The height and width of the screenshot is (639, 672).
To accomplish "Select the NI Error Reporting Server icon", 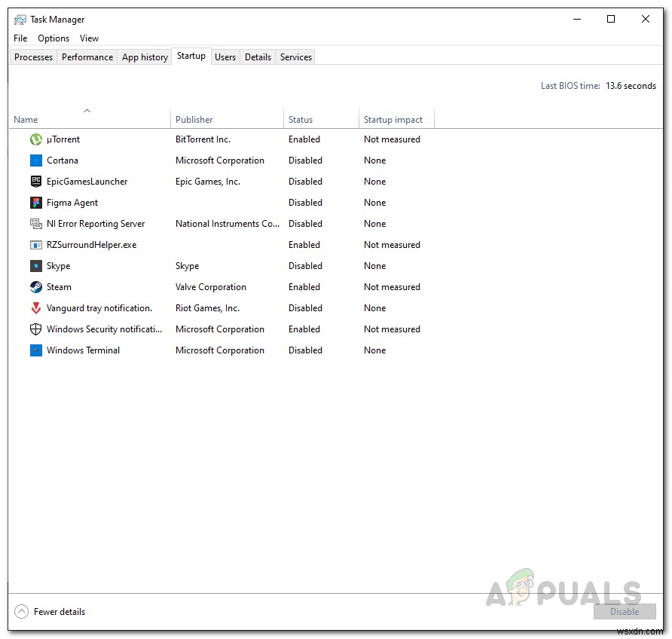I will pos(35,224).
